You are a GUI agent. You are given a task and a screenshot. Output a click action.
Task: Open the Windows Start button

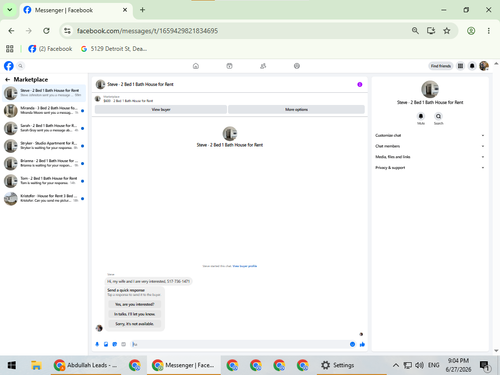coord(12,365)
